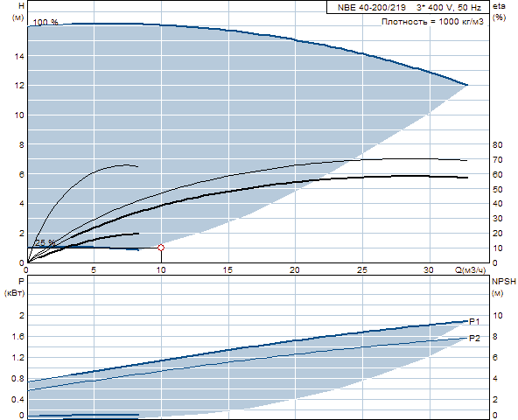
Task: Click the peak of the thin 25% efficiency curve
Action: [x=125, y=164]
